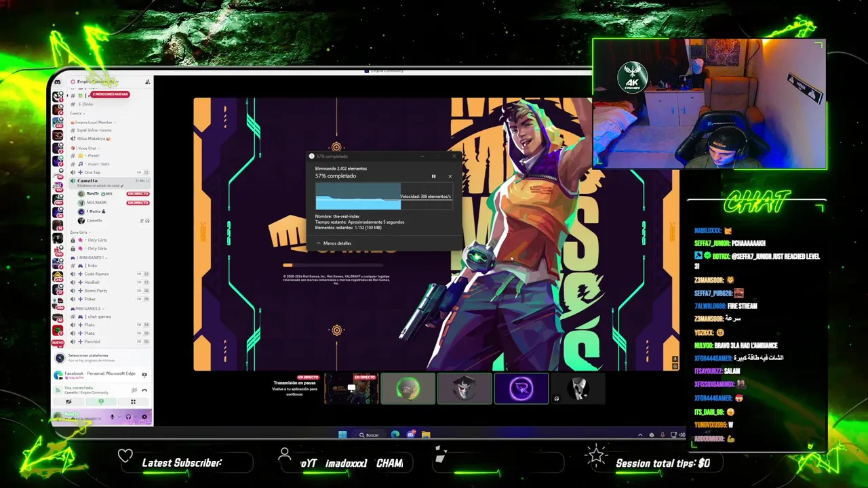Open Discord user settings gear

144,417
